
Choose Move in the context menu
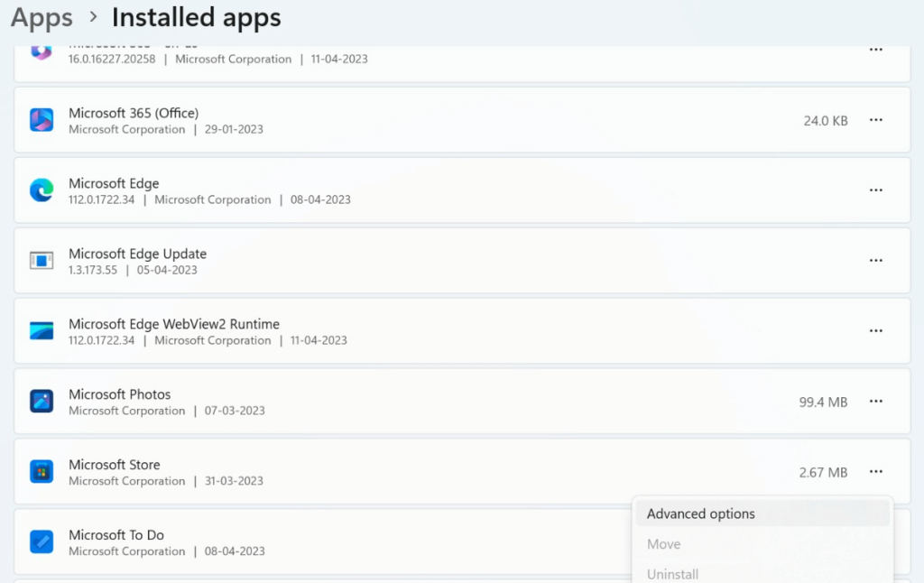tap(664, 544)
